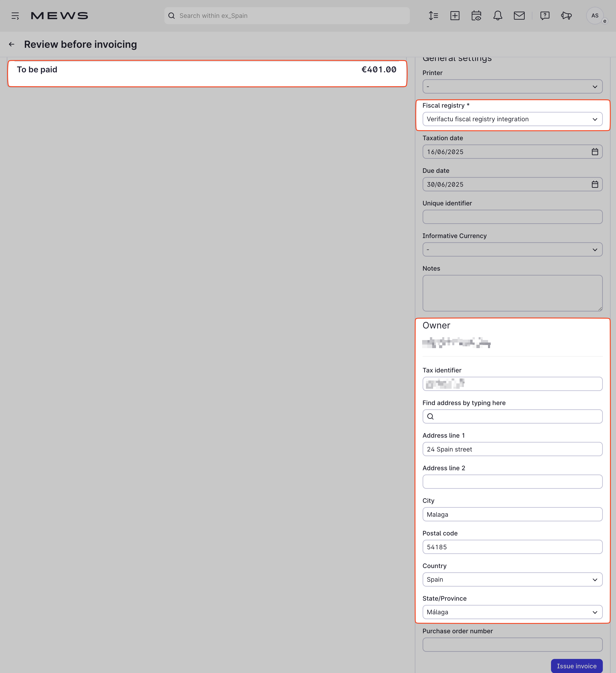Screen dimensions: 616x673
Task: Click the search magnifier icon in top bar
Action: point(172,16)
